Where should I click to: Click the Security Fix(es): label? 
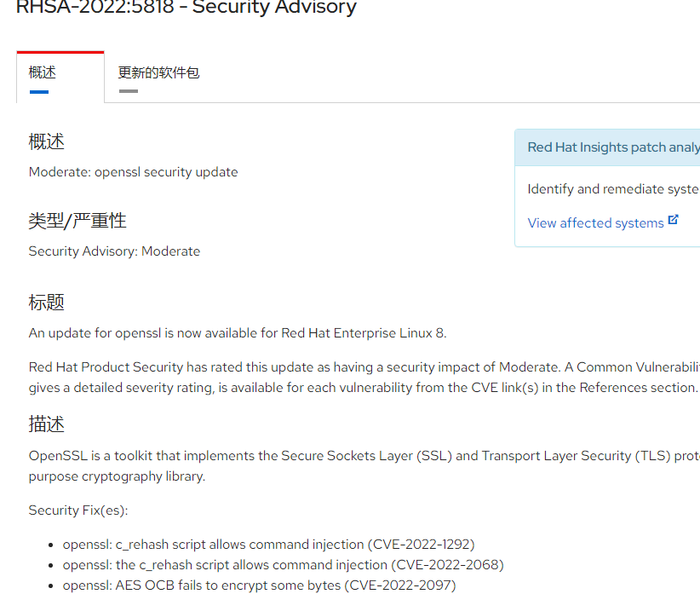pos(78,510)
